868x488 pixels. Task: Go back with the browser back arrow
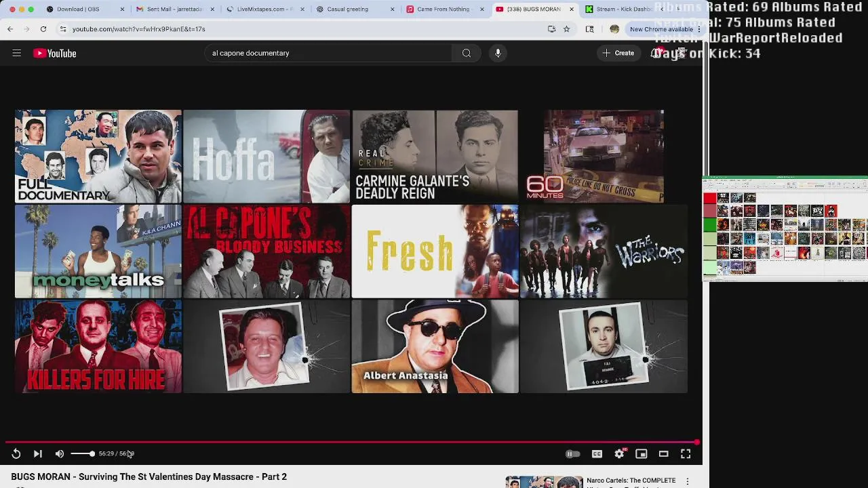point(10,29)
